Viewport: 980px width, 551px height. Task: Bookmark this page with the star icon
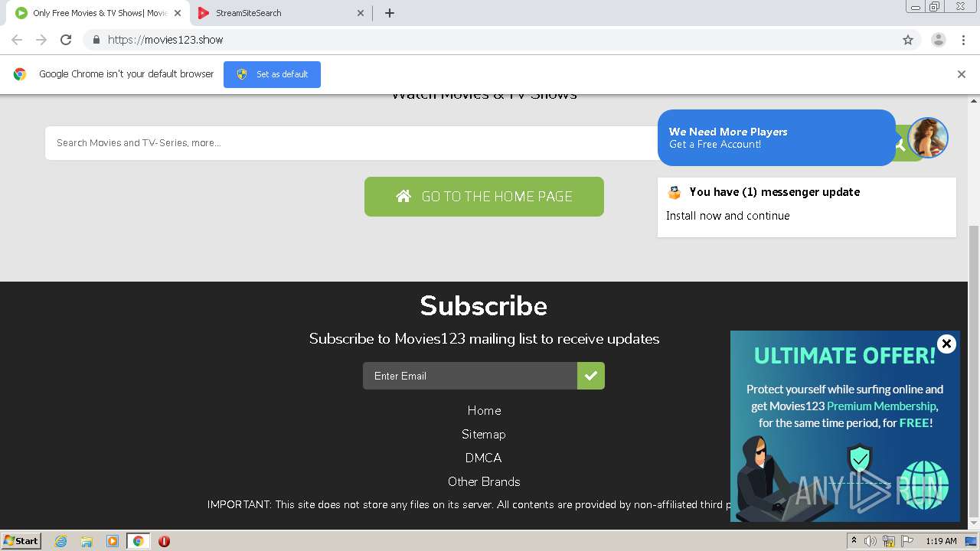(908, 40)
